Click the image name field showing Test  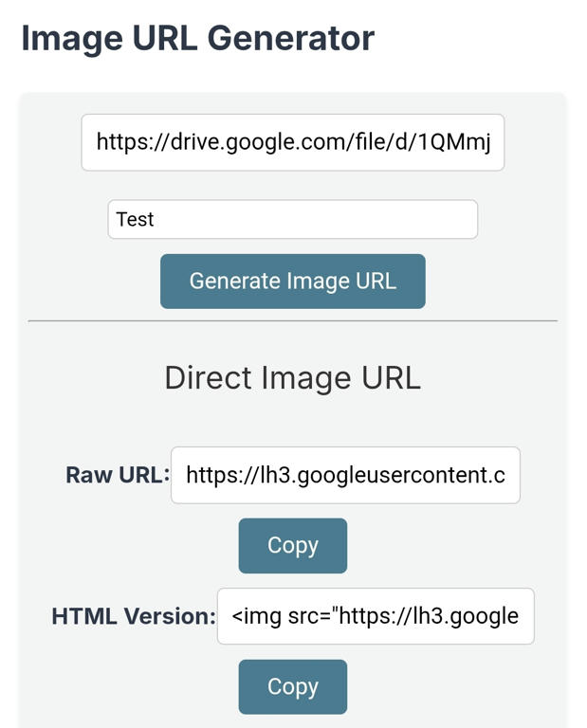[292, 220]
